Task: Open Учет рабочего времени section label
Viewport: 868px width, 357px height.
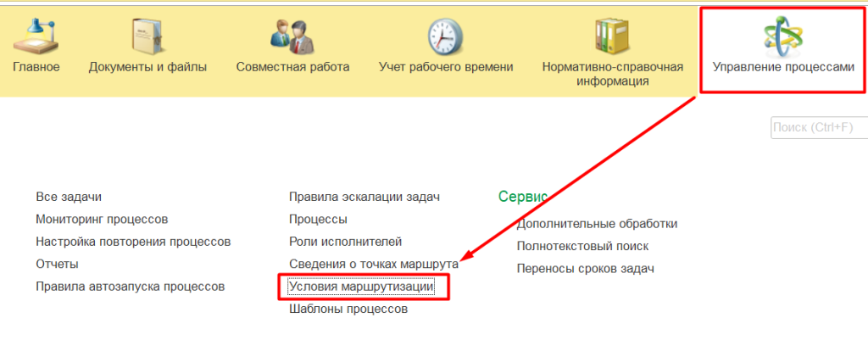Action: [446, 67]
